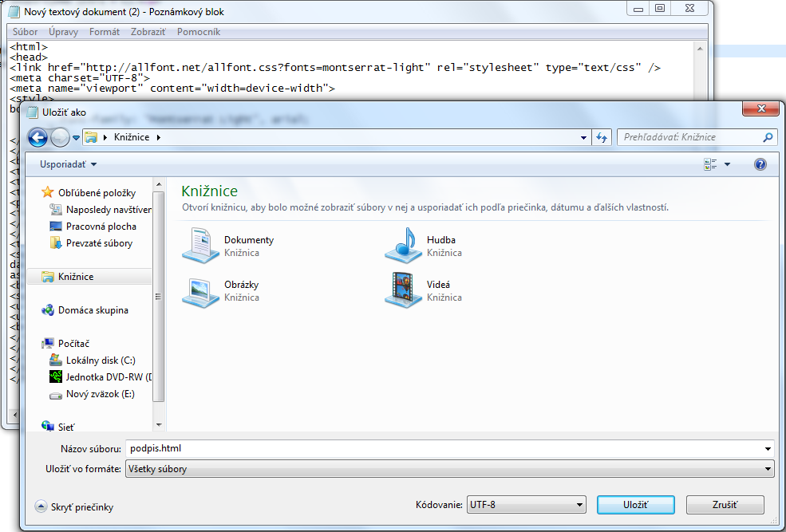
Task: Open the Úpravy menu in Notepad
Action: pos(63,32)
